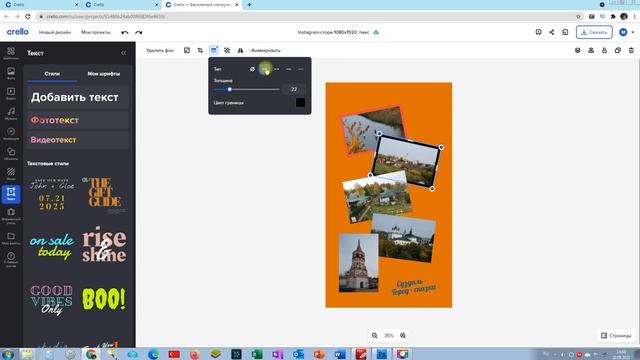Click the Instagram story project title
This screenshot has height=360, width=640.
333,32
